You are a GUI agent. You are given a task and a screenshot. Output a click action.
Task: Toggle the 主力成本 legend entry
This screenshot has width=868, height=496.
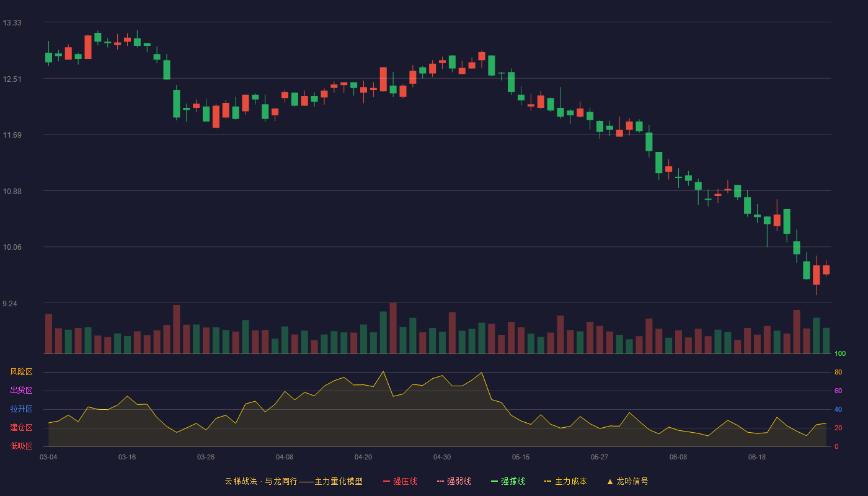(565, 481)
